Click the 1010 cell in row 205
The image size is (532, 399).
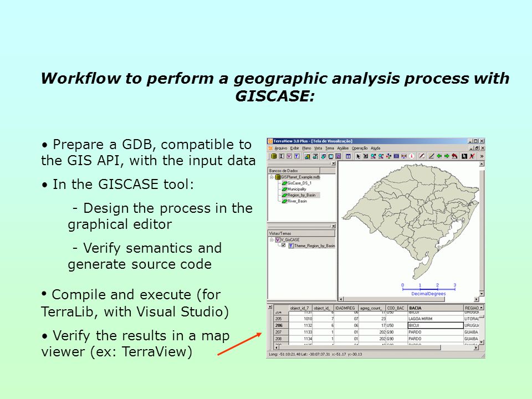point(300,319)
